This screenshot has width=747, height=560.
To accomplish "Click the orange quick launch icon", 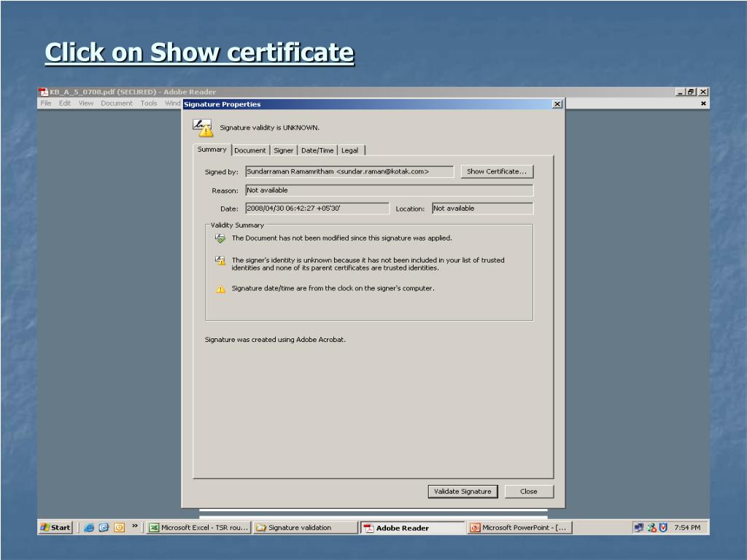I will point(119,528).
